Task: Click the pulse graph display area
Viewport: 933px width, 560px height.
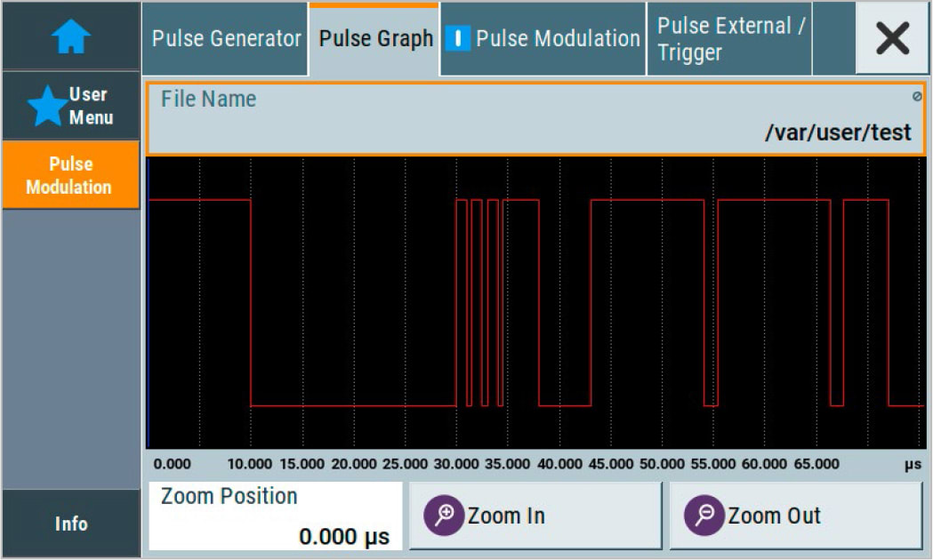Action: click(x=536, y=302)
